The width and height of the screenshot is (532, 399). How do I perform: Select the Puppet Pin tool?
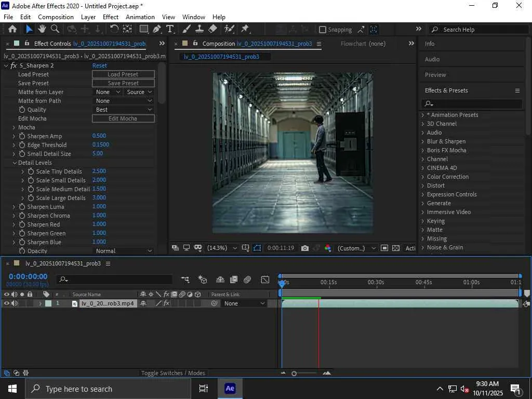tap(245, 29)
